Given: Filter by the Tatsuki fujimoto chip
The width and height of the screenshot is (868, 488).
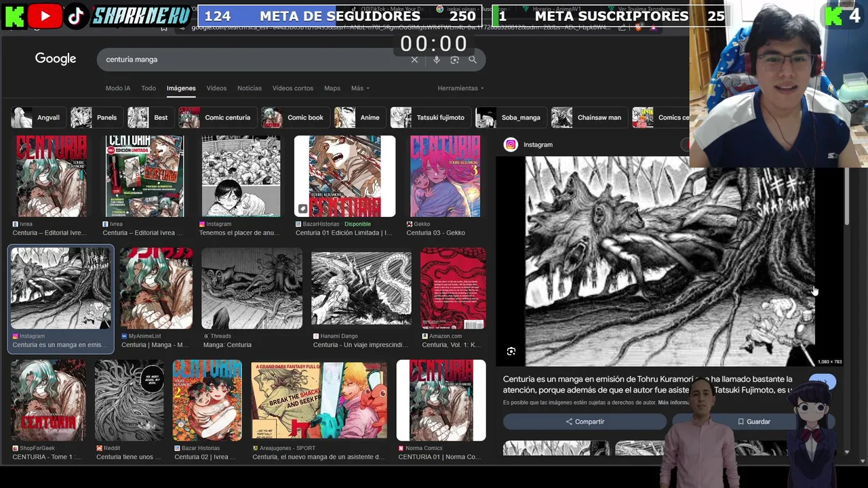Looking at the screenshot, I should (430, 117).
